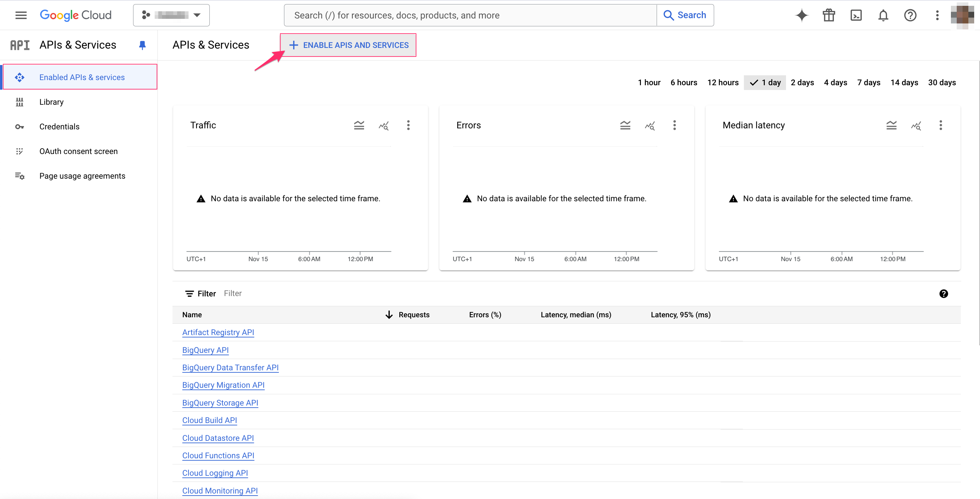Click the gift free-trial icon
Screen dimensions: 980x499
click(x=829, y=15)
